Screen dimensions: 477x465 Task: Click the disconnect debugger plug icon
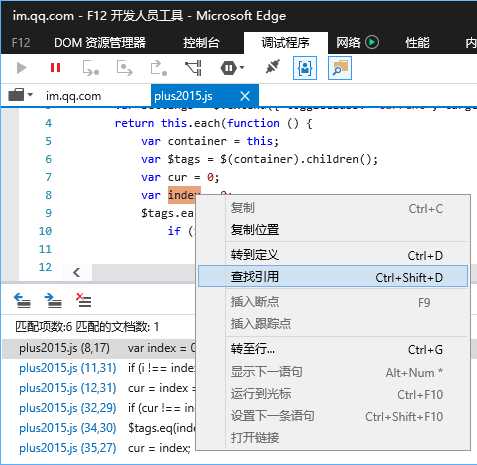click(x=272, y=67)
